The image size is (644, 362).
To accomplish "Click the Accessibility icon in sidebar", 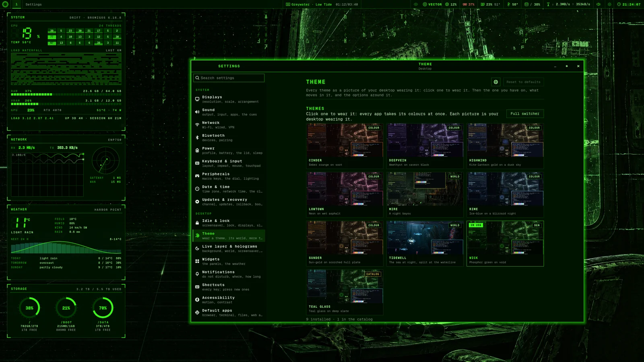I will pyautogui.click(x=197, y=300).
